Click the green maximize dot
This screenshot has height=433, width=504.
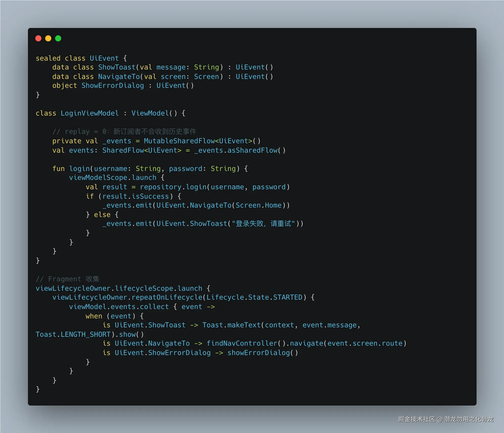tap(58, 38)
